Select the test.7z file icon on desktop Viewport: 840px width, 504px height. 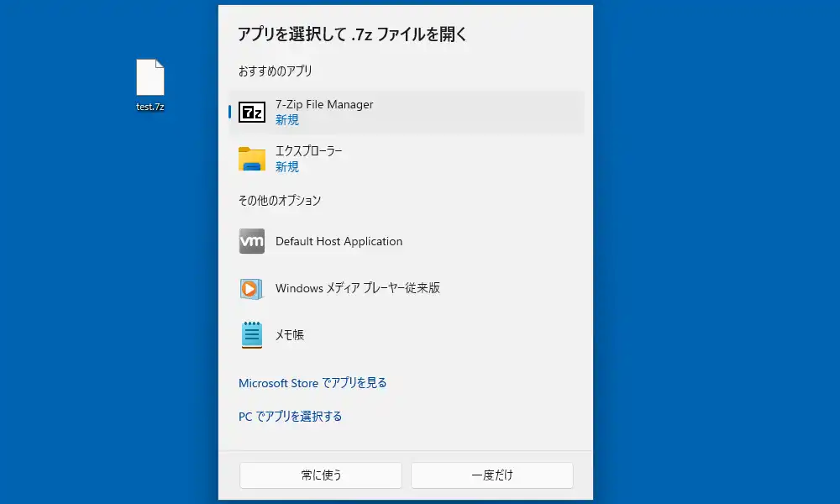click(150, 77)
